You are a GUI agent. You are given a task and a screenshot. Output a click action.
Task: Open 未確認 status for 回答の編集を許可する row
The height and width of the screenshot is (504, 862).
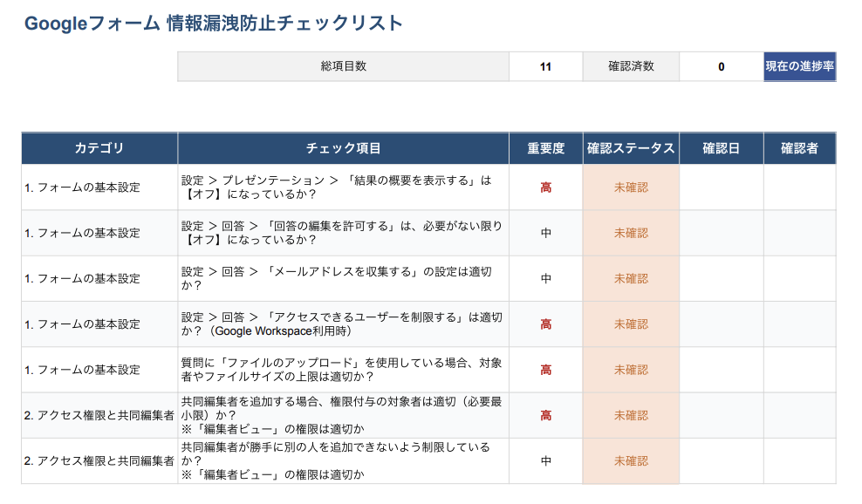[x=631, y=233]
